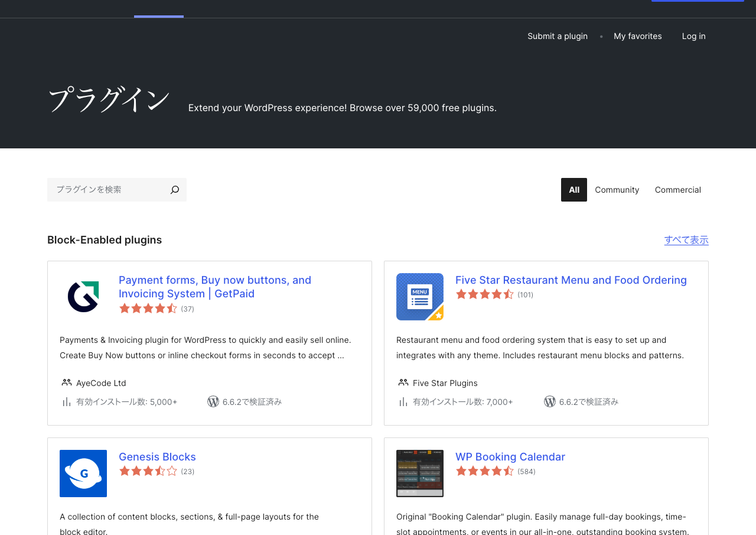Switch to the Community filter
Image resolution: width=756 pixels, height=535 pixels.
[x=617, y=190]
